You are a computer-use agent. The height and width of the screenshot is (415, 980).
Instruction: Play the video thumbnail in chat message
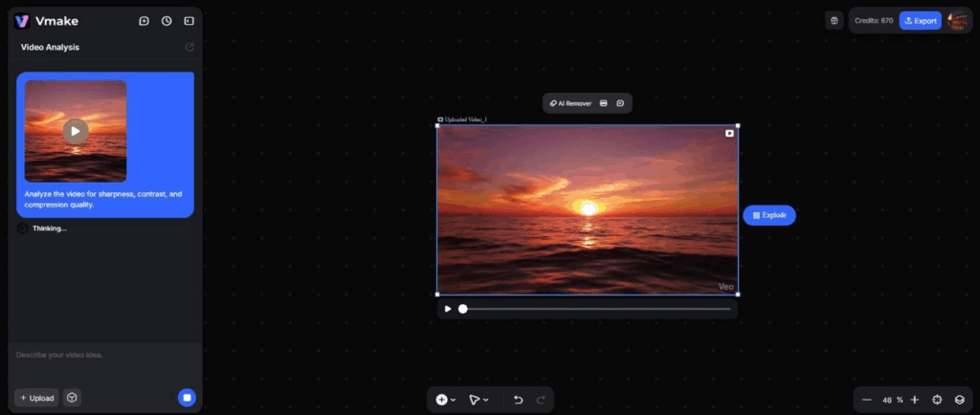coord(76,131)
